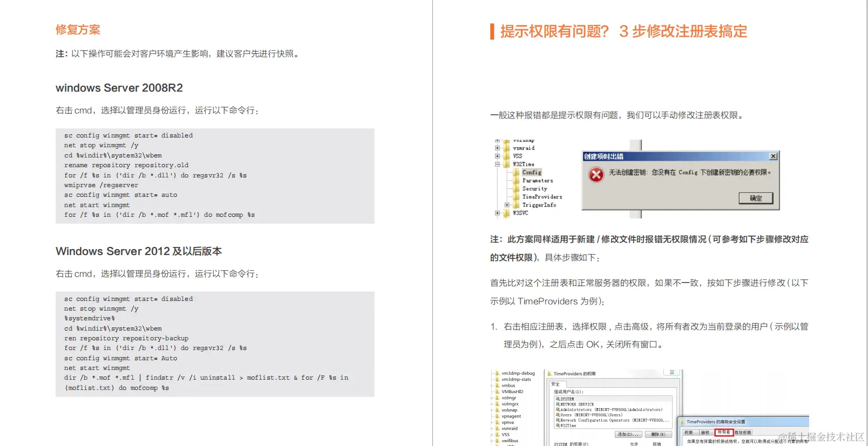Image resolution: width=868 pixels, height=446 pixels.
Task: Select the Administrators entry in the user list
Action: click(x=614, y=409)
